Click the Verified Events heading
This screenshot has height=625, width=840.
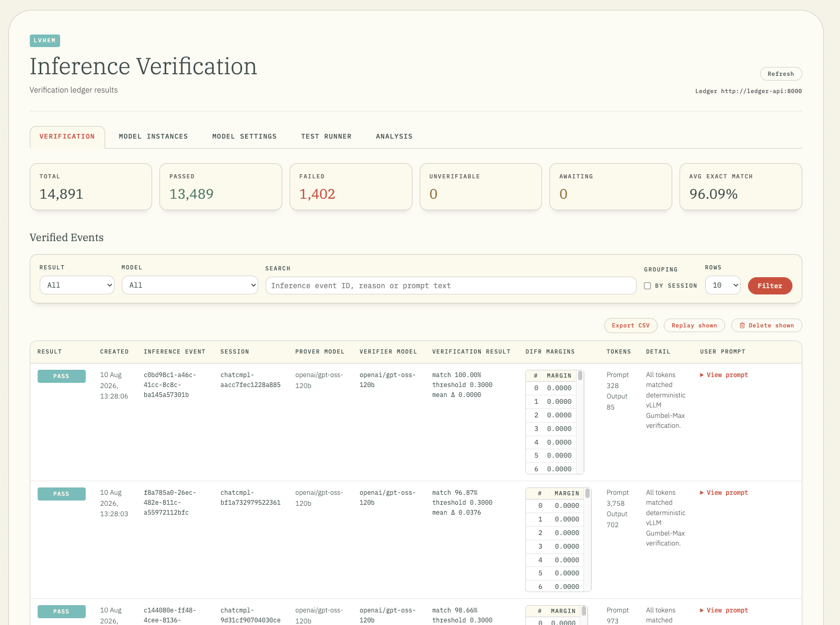click(67, 237)
